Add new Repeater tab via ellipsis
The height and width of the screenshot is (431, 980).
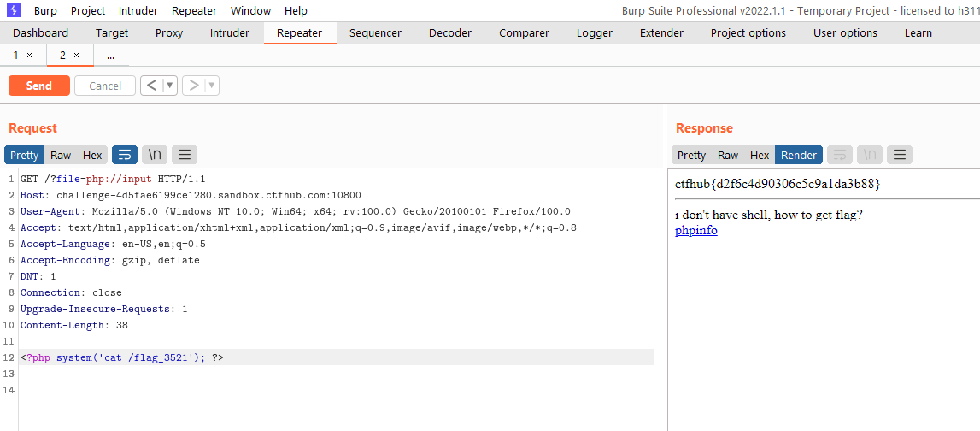110,55
